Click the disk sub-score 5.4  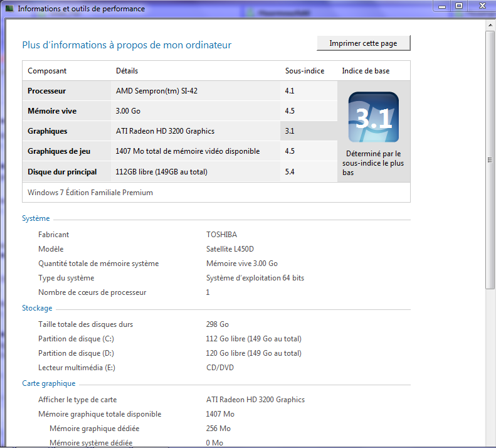(290, 172)
